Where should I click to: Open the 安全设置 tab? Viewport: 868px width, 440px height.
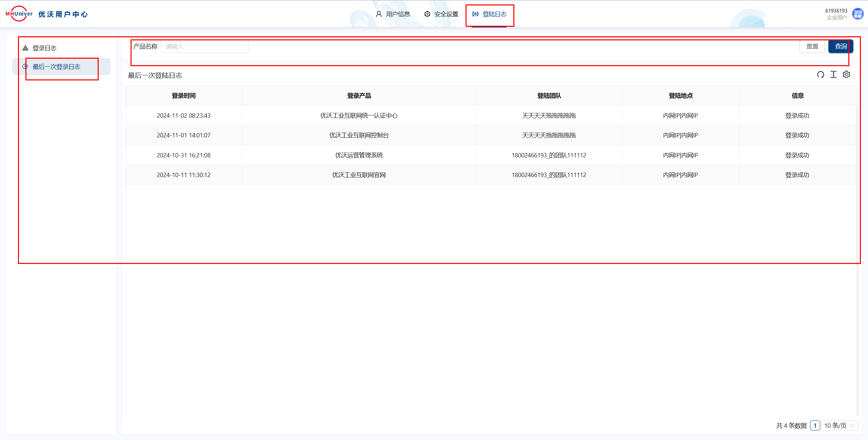pos(446,14)
